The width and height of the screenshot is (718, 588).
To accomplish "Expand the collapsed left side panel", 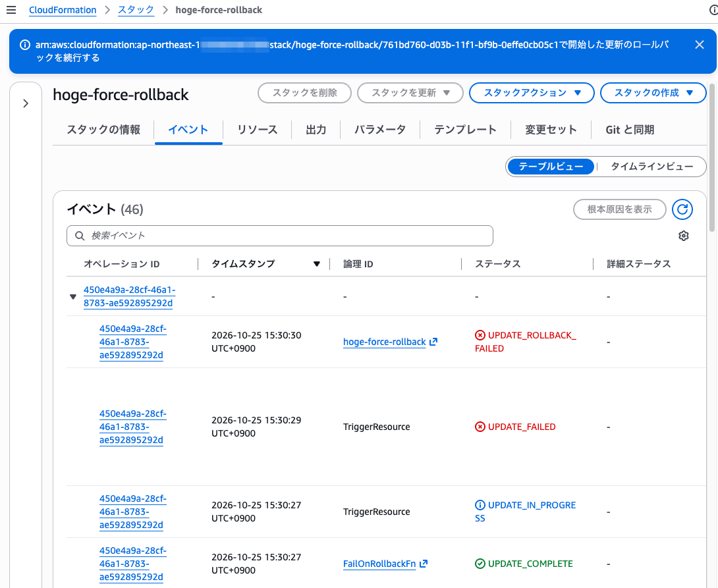I will coord(26,103).
